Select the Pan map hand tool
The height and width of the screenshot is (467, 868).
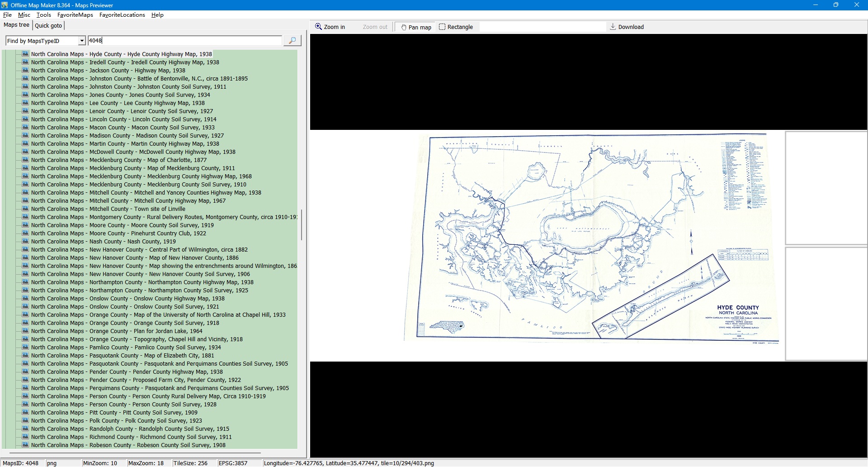415,27
